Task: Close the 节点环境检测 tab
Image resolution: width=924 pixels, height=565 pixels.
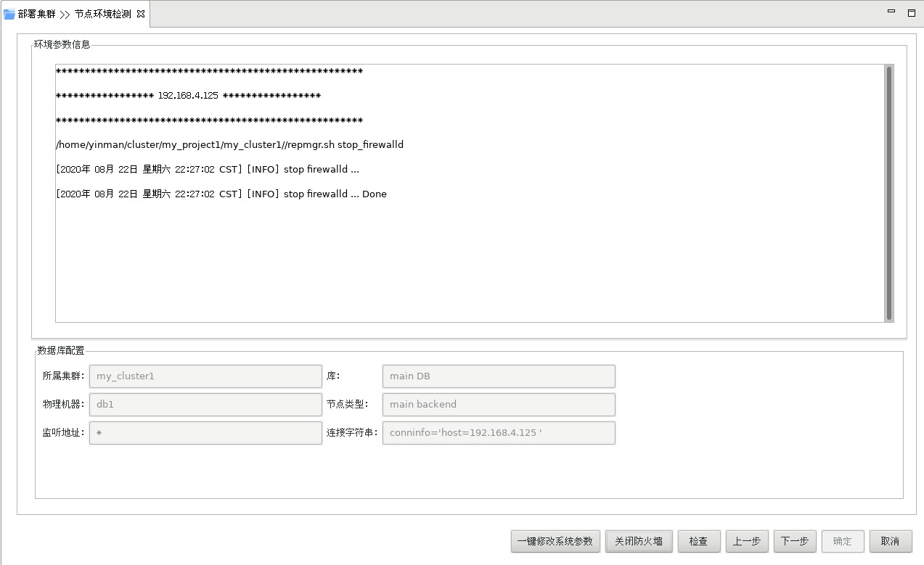Action: click(141, 13)
